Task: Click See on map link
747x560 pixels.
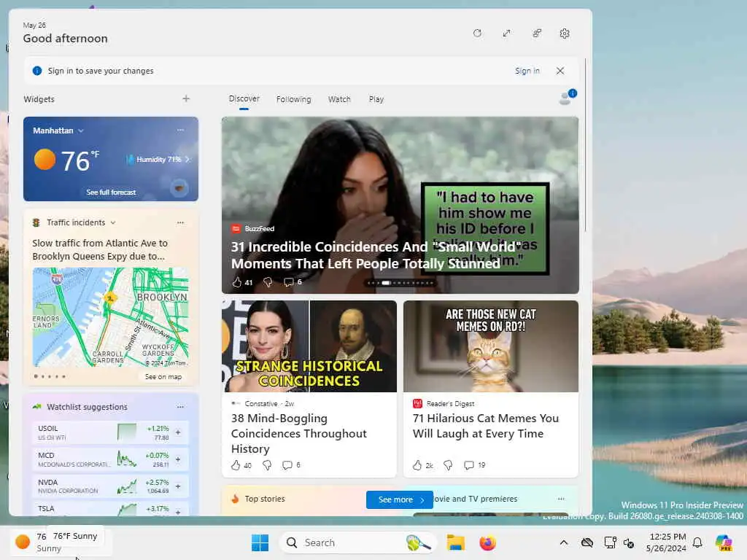Action: (163, 377)
